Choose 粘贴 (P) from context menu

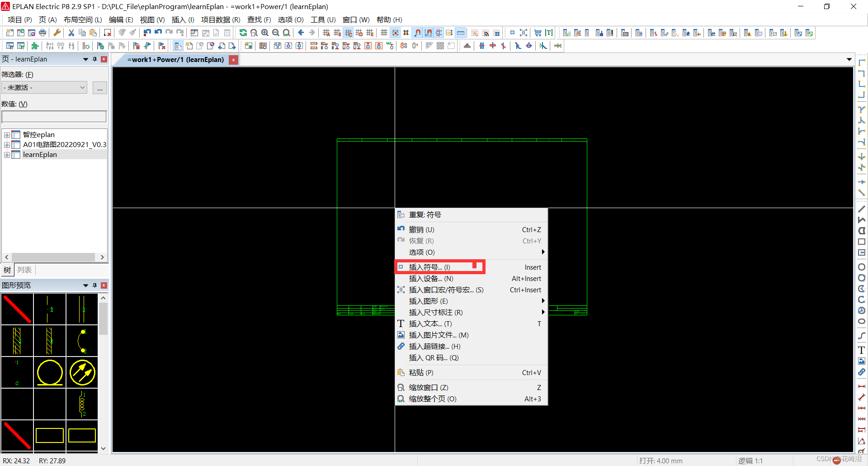pos(471,372)
